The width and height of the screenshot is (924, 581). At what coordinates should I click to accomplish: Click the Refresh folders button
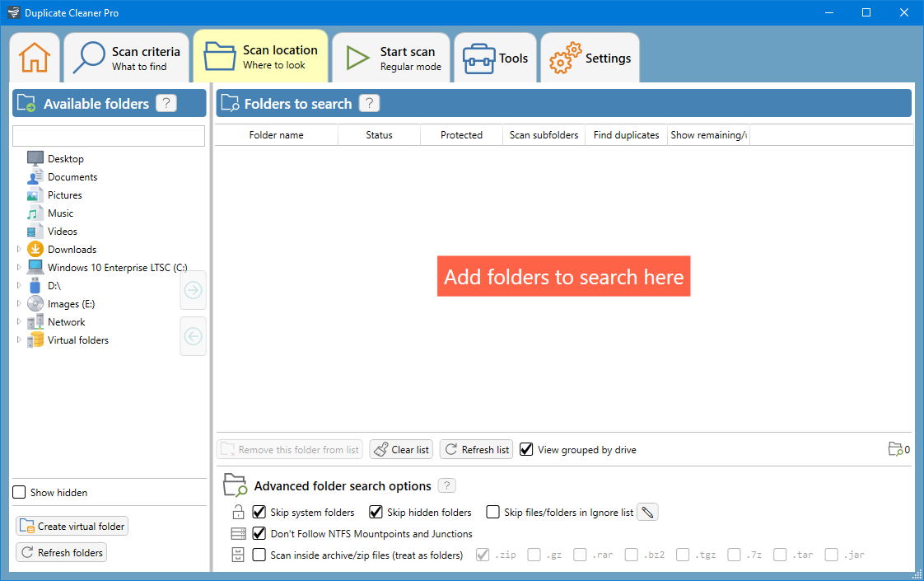pos(61,552)
